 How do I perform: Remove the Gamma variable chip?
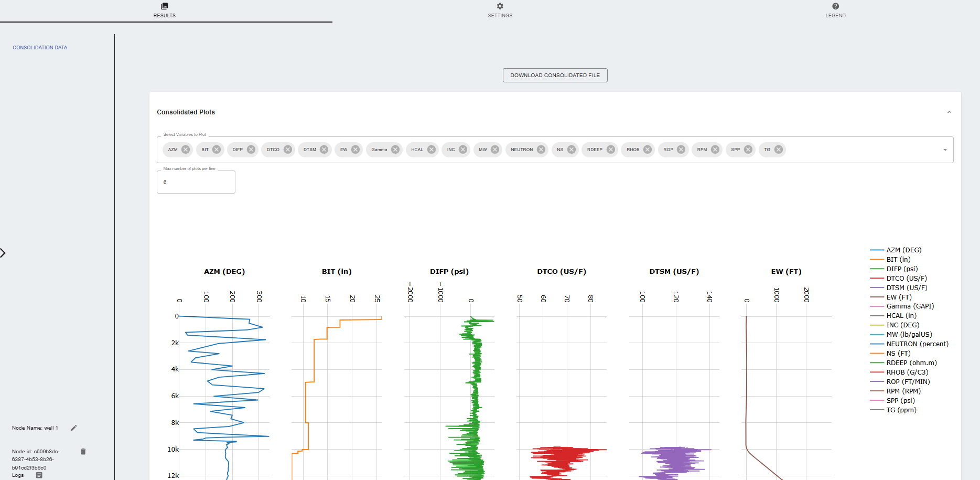click(x=395, y=150)
